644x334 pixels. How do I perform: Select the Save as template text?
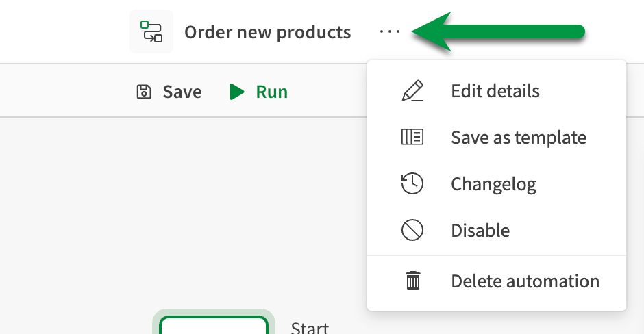pyautogui.click(x=518, y=137)
